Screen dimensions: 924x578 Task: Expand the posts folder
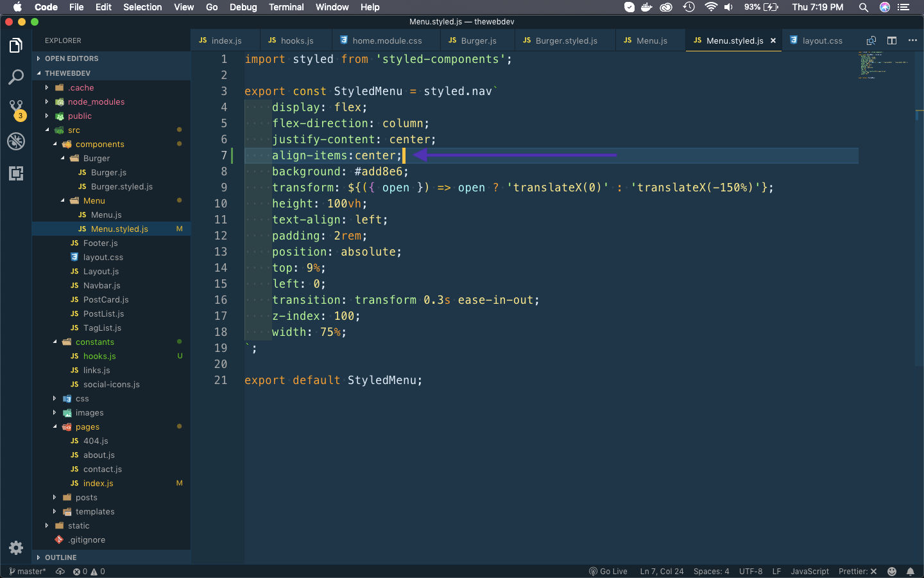[112, 497]
